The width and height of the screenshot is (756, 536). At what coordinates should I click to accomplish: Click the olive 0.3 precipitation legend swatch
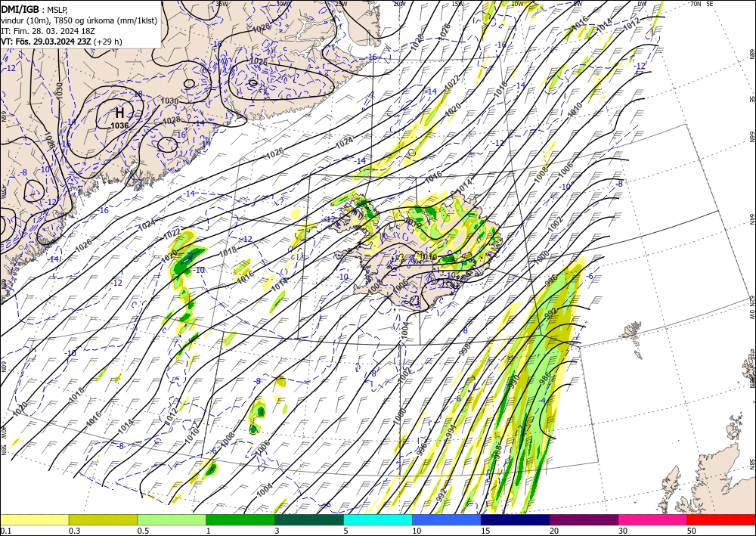point(103,519)
